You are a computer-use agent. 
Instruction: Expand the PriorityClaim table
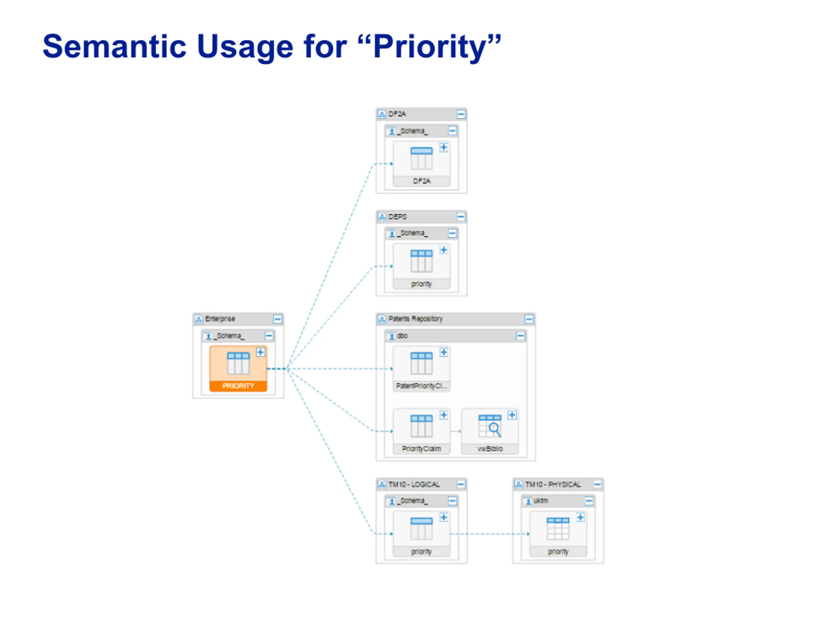pos(444,415)
